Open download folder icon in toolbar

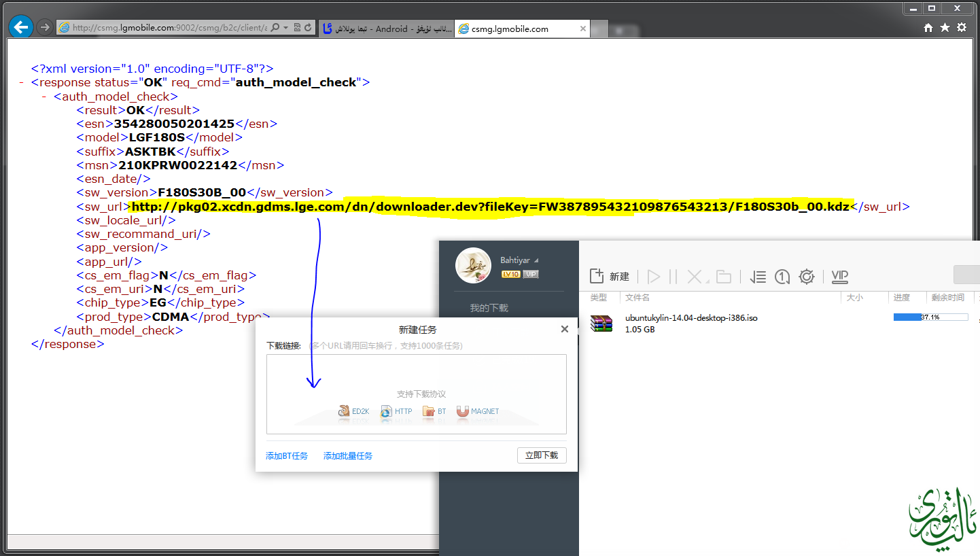tap(724, 277)
